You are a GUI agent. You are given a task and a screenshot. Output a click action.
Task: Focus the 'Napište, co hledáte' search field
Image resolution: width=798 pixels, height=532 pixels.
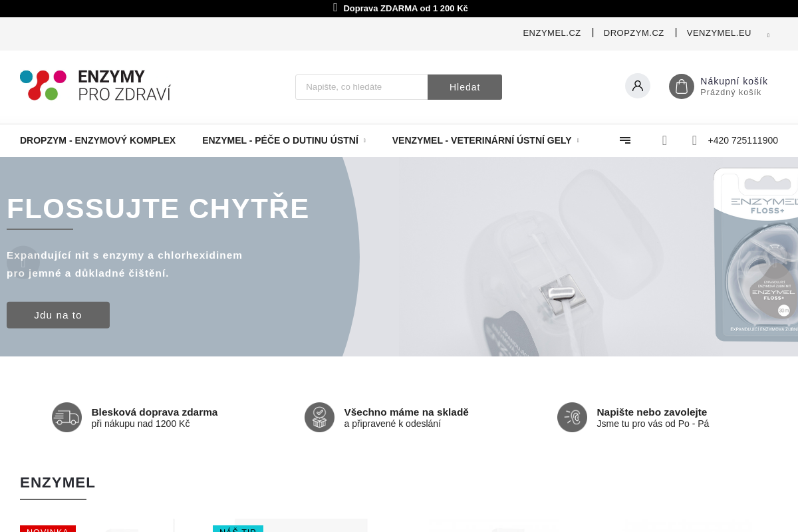361,87
